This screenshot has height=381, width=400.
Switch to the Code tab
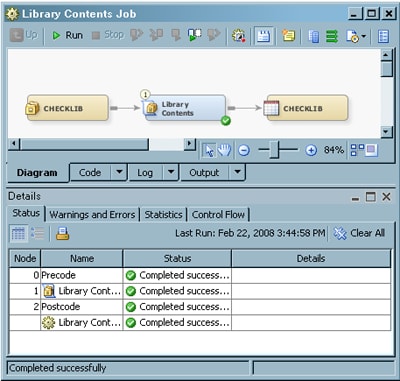click(x=90, y=173)
